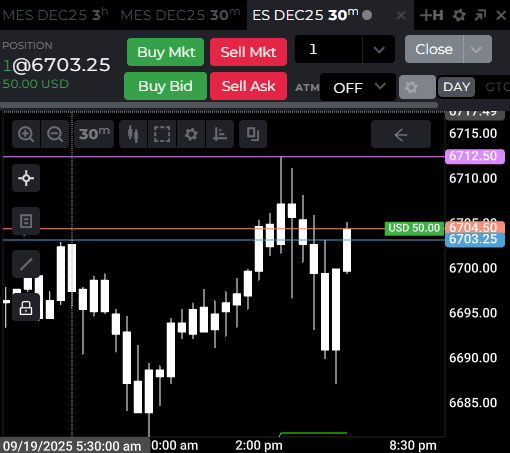Open the ATM strategy OFF dropdown
Screen dimensions: 510x453
coord(358,87)
